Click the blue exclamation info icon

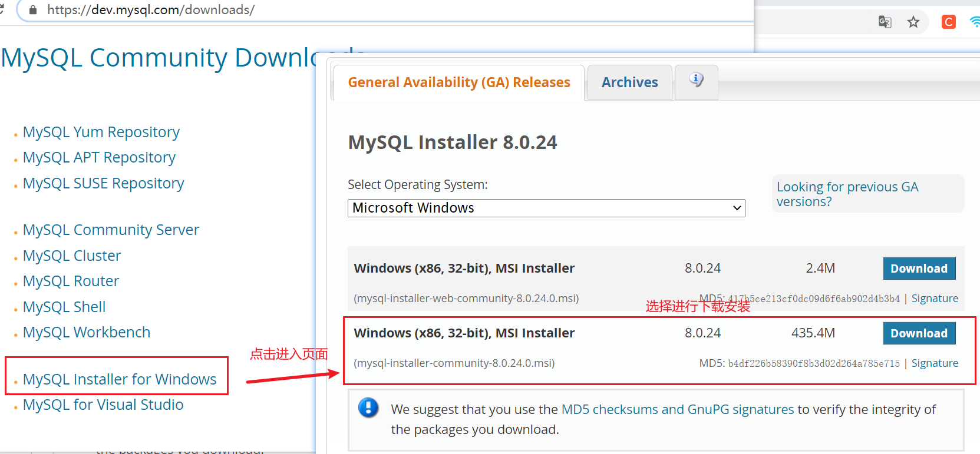(368, 407)
